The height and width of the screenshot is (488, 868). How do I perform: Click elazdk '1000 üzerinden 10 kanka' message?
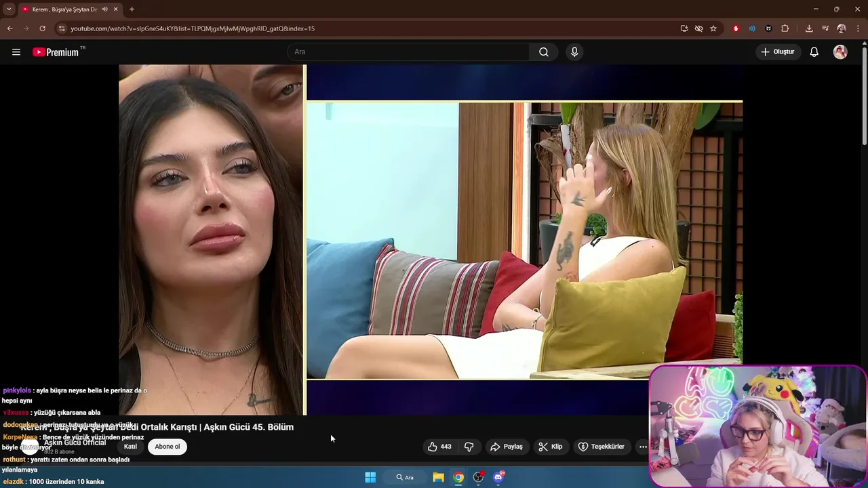click(54, 481)
